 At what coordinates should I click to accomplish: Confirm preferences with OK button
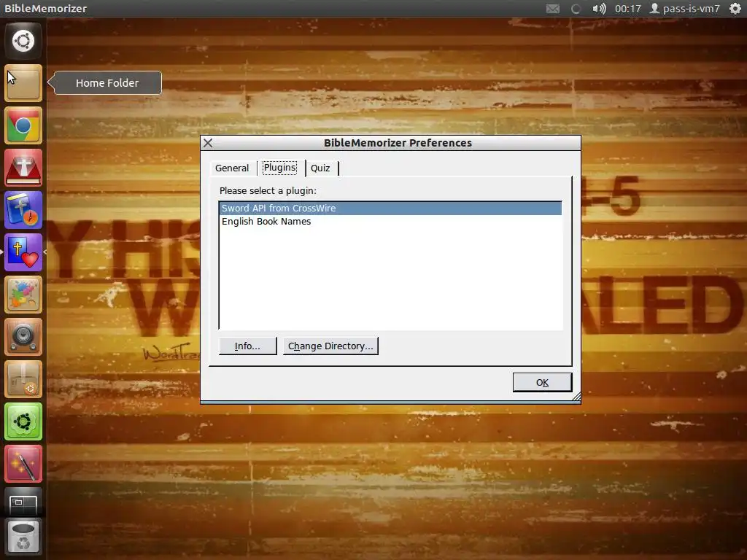[x=542, y=382]
